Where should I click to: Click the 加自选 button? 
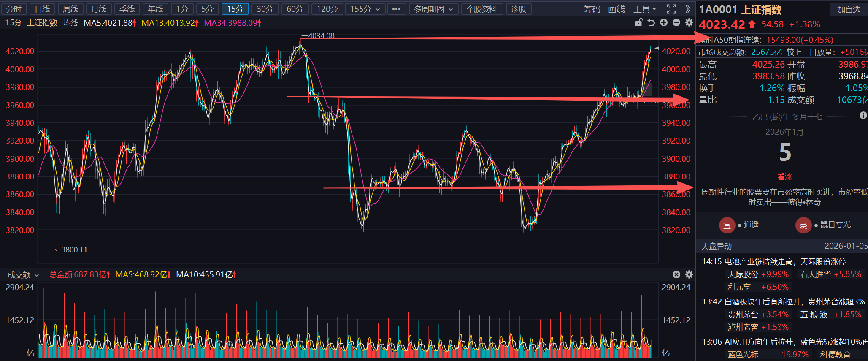tap(849, 9)
